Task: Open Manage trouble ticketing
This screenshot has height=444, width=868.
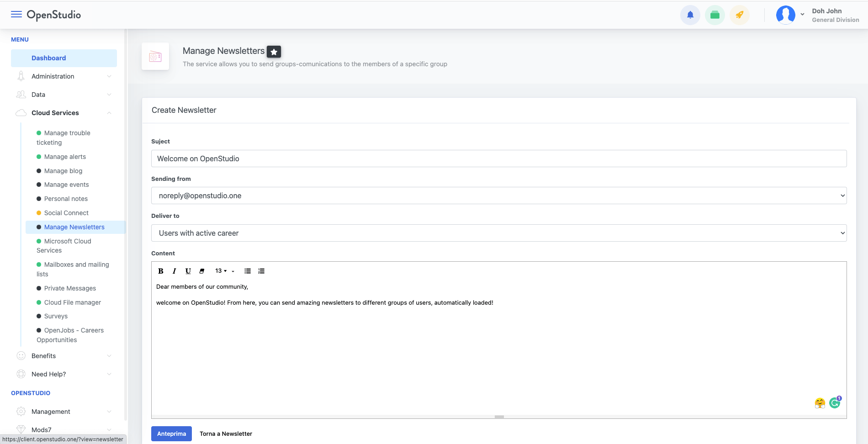Action: click(64, 137)
